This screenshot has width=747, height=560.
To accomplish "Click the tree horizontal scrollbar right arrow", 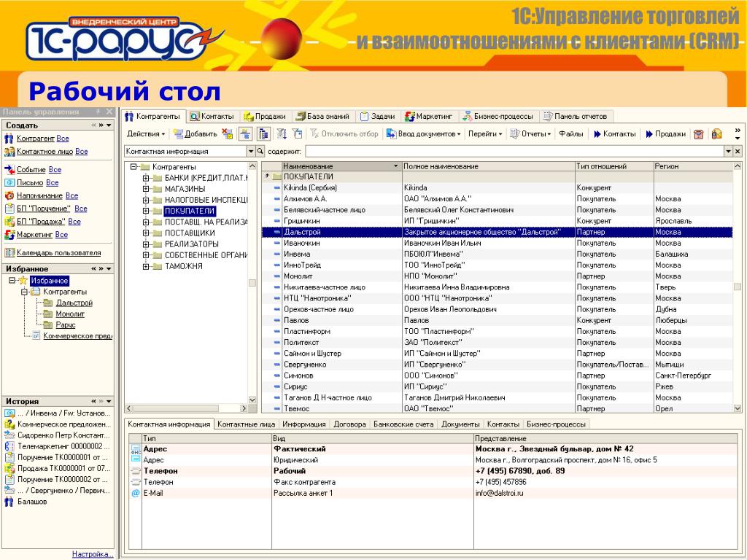I will (x=244, y=408).
